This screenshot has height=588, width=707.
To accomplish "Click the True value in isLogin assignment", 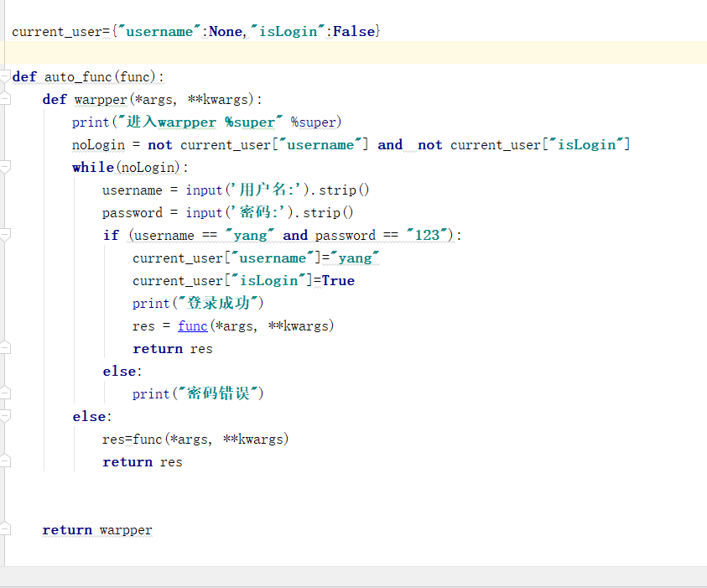I will (x=338, y=281).
